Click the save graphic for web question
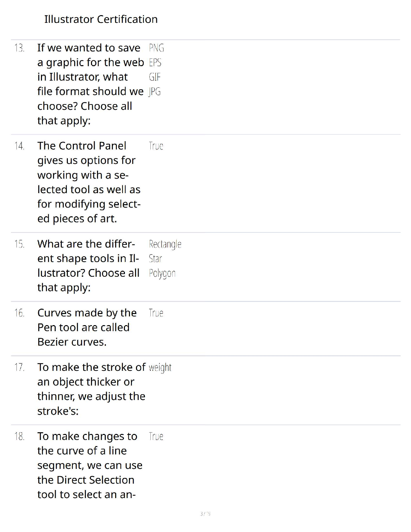Viewport: 411px width, 532px height. click(x=90, y=84)
